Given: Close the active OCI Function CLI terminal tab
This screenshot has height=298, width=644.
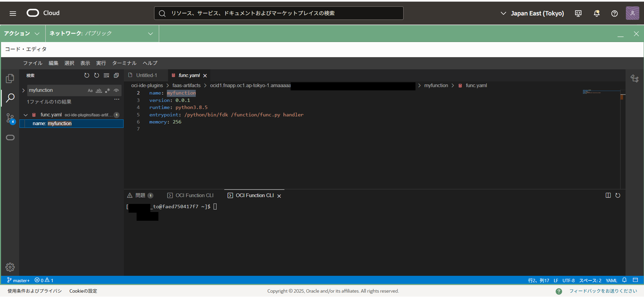Looking at the screenshot, I should [x=279, y=196].
